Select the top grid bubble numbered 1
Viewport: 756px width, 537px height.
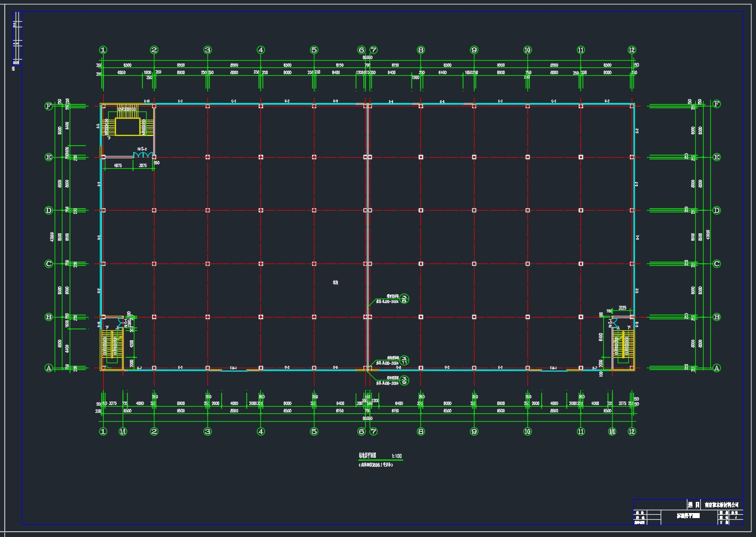click(103, 50)
